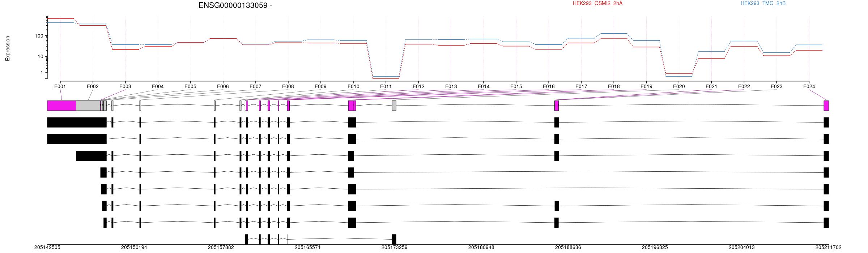Click the isolated gray exon near coordinate 205173259
The width and height of the screenshot is (868, 253).
394,106
